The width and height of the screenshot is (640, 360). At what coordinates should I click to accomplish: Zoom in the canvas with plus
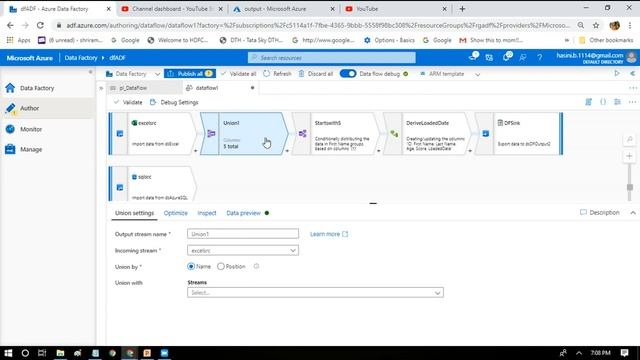click(629, 156)
